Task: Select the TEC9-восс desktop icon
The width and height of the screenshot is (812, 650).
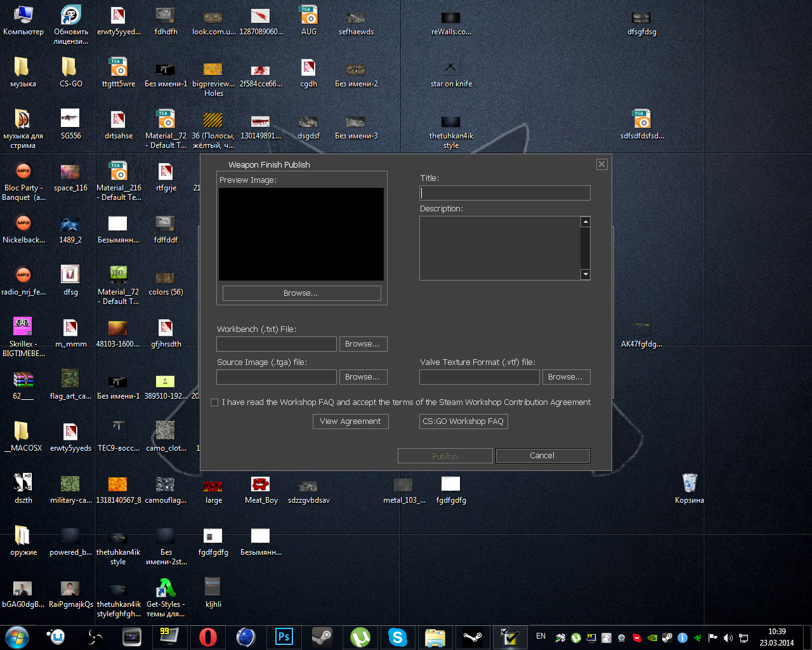Action: (x=119, y=437)
